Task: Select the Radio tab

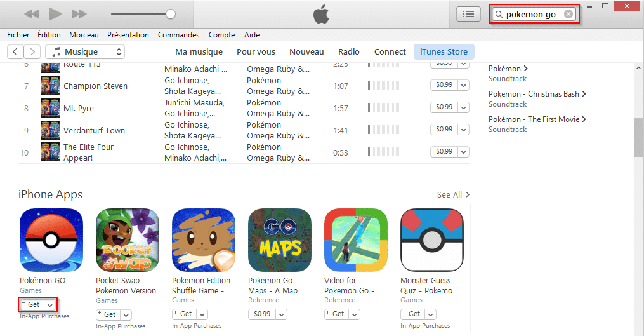Action: tap(349, 52)
